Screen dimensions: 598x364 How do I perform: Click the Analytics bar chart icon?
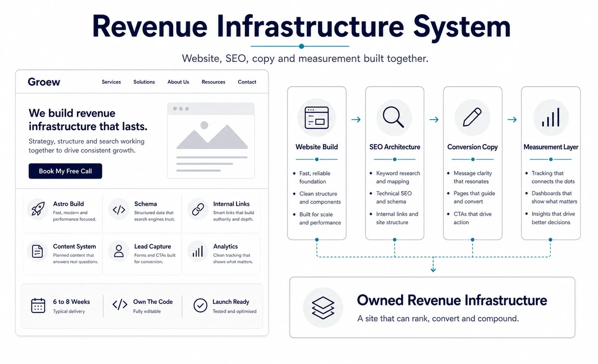coord(198,251)
